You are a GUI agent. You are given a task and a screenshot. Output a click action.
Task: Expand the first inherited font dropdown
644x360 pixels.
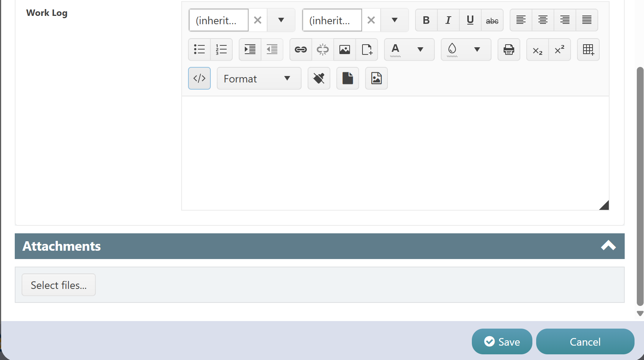pyautogui.click(x=281, y=20)
